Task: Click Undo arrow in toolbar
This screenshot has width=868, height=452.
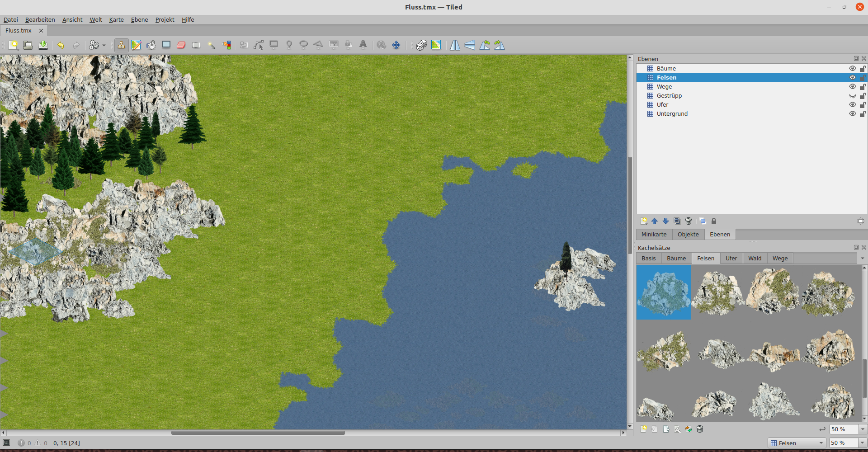Action: point(61,45)
